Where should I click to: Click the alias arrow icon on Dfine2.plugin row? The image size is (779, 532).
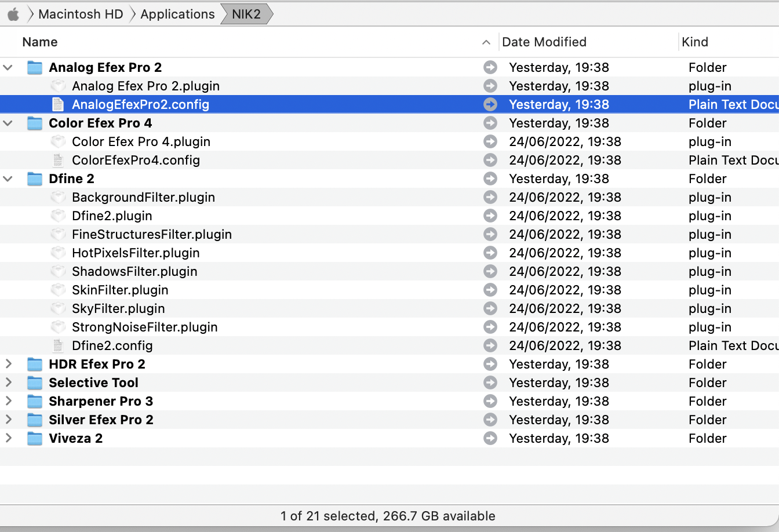(x=490, y=216)
